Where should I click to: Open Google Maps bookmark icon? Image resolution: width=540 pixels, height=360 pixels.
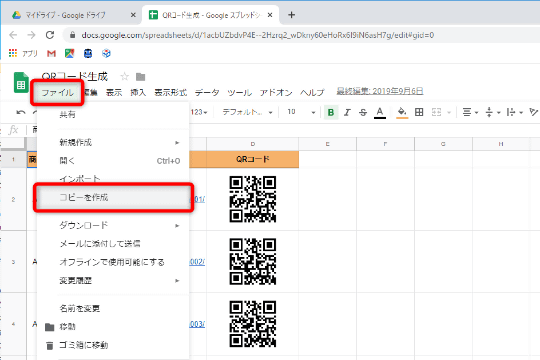[x=70, y=53]
